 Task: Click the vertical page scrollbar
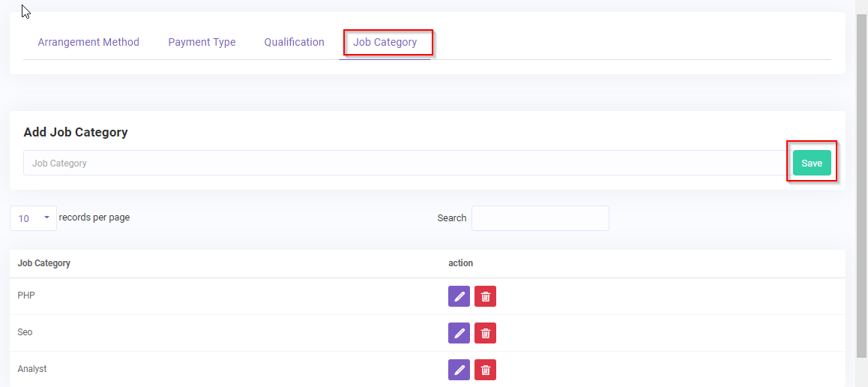coord(861,187)
